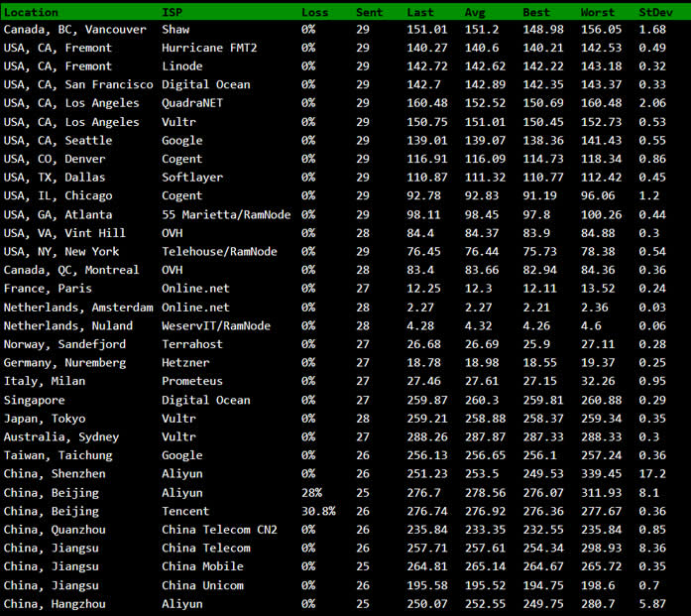Click the 4.26 best latency value
This screenshot has width=691, height=616.
(536, 326)
